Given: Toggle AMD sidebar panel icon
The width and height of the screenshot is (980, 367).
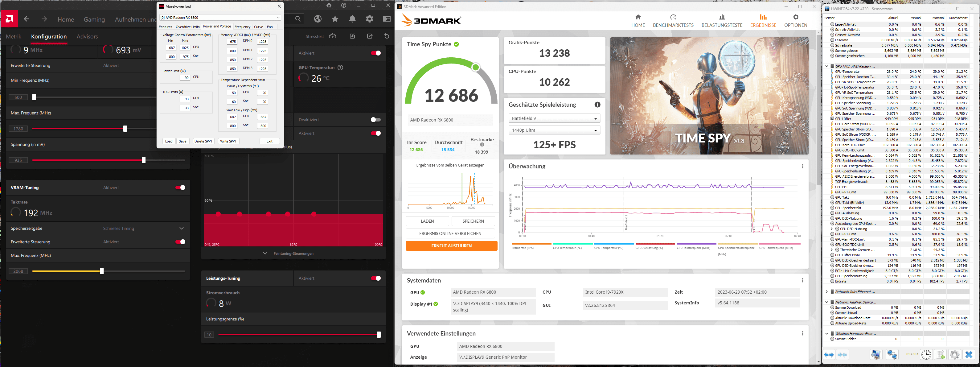Looking at the screenshot, I should [x=387, y=19].
